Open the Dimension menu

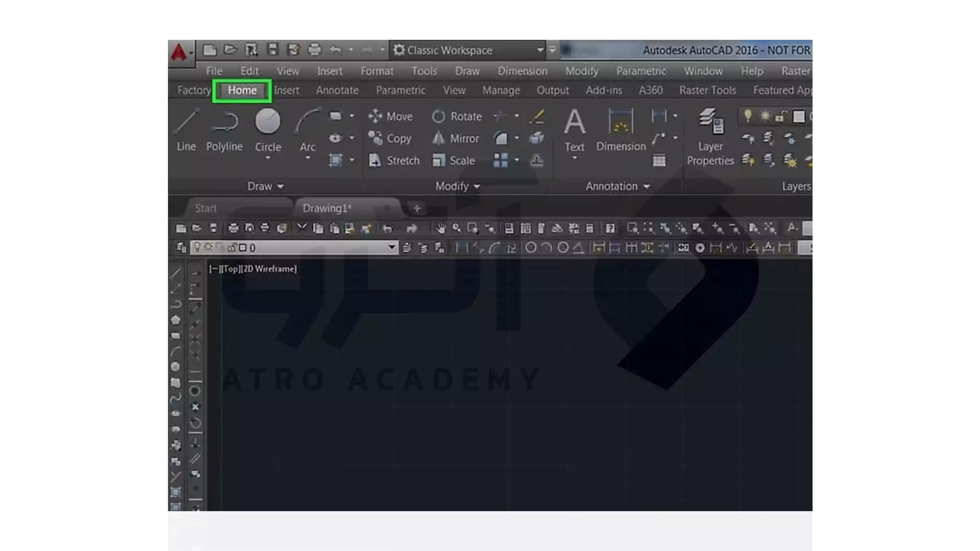point(522,71)
